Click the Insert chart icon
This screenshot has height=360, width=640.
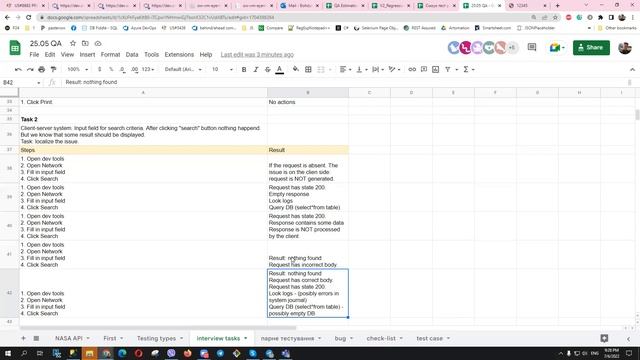436,69
